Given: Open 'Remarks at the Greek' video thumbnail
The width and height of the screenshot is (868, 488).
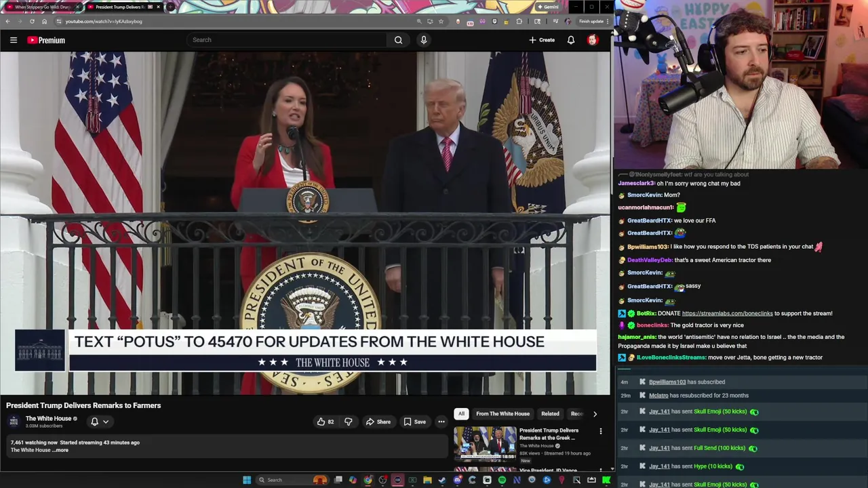Looking at the screenshot, I should [485, 443].
